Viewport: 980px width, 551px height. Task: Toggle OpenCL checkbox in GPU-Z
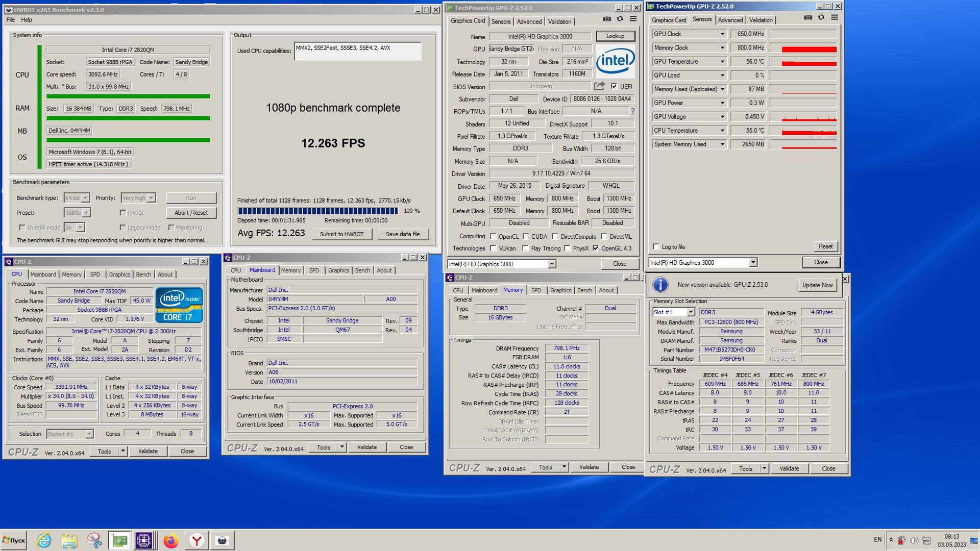[x=493, y=236]
